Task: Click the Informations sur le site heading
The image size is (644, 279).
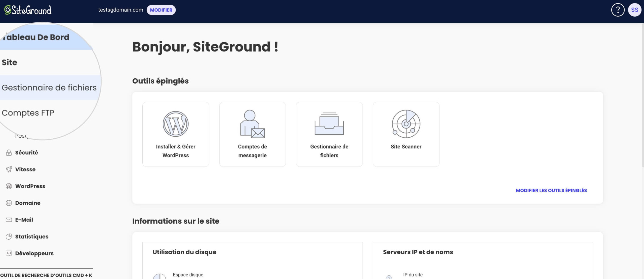Action: [176, 221]
